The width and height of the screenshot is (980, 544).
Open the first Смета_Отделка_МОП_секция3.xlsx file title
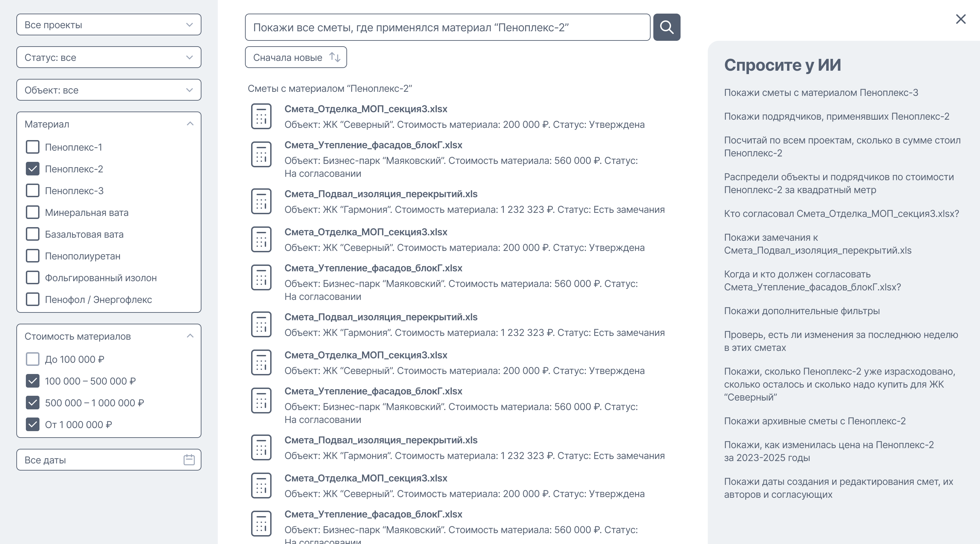click(x=365, y=109)
